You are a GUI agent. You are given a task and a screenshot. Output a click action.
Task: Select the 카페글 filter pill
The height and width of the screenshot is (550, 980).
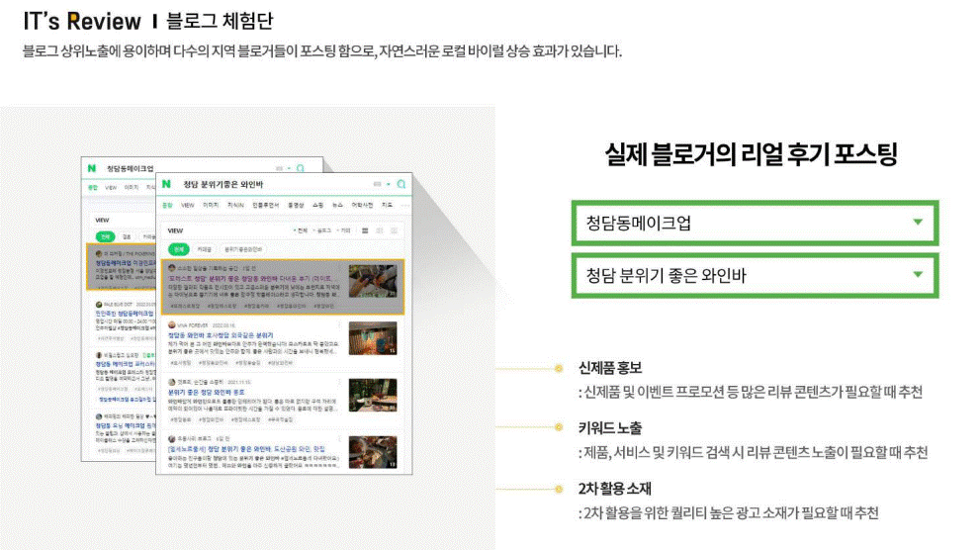204,249
